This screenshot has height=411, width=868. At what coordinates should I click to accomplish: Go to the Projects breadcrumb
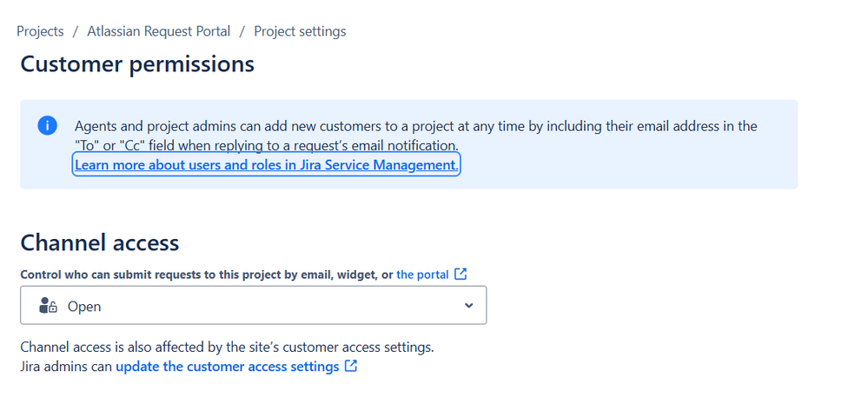pos(40,31)
